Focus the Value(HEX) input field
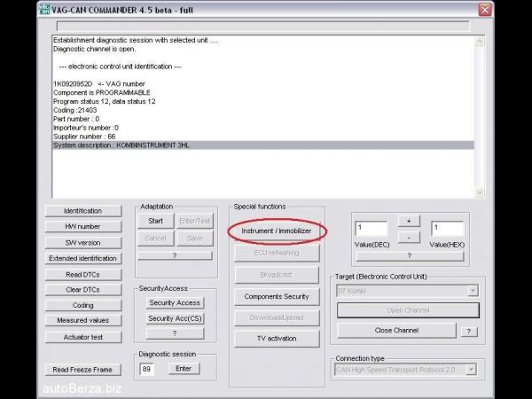 pos(447,229)
